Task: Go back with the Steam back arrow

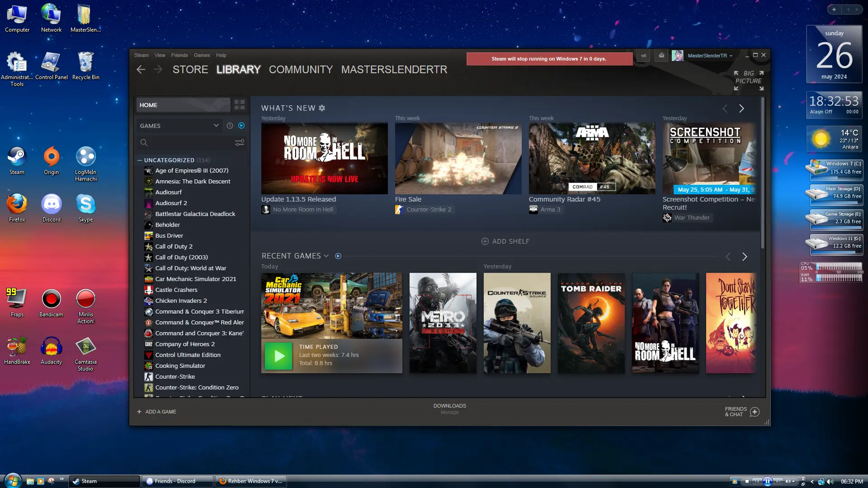Action: coord(141,69)
